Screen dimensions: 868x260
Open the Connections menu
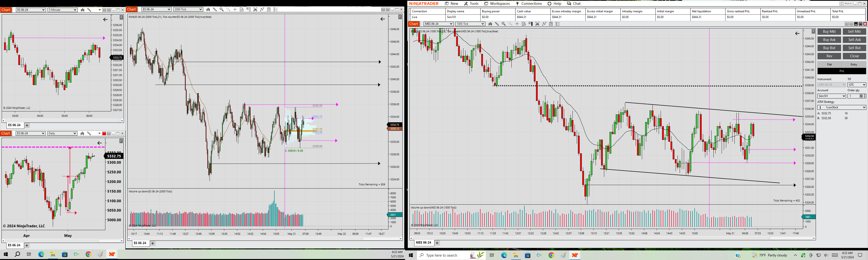click(x=529, y=4)
